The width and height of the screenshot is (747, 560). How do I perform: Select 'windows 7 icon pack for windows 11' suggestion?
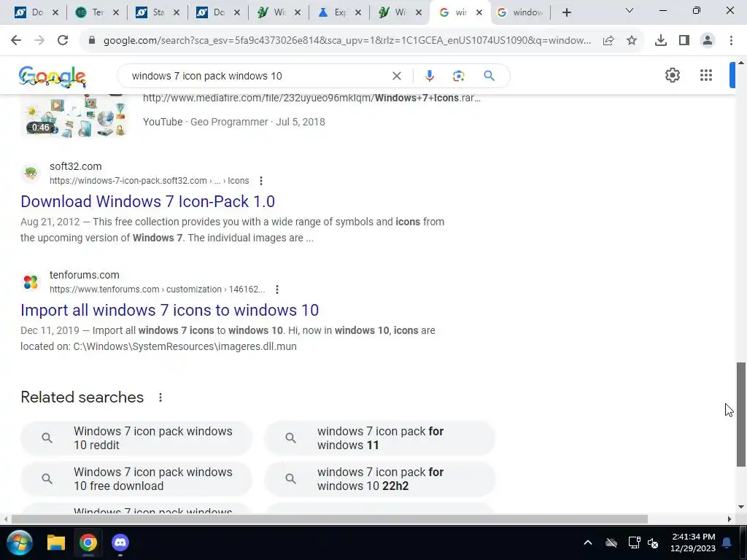pos(379,438)
